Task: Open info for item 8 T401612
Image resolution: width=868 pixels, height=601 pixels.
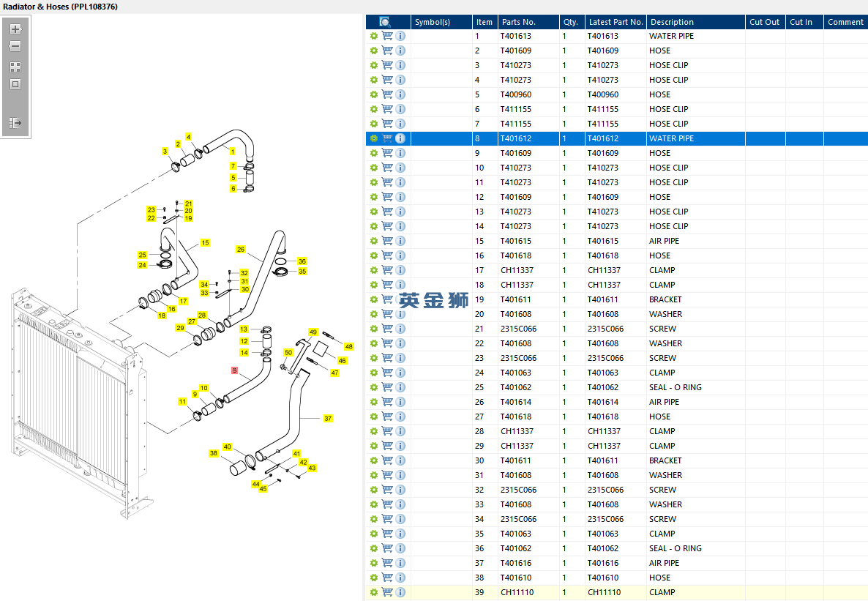Action: tap(400, 138)
